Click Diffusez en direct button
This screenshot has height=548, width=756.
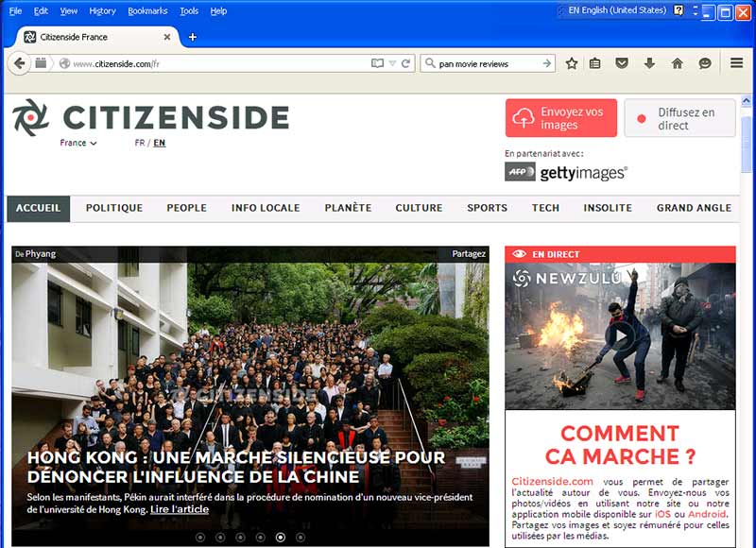click(x=679, y=118)
